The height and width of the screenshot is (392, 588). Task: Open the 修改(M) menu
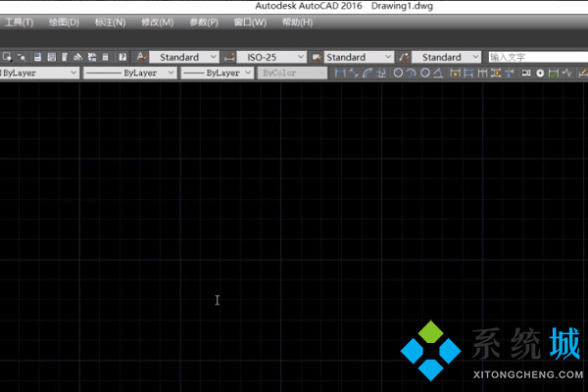click(157, 22)
